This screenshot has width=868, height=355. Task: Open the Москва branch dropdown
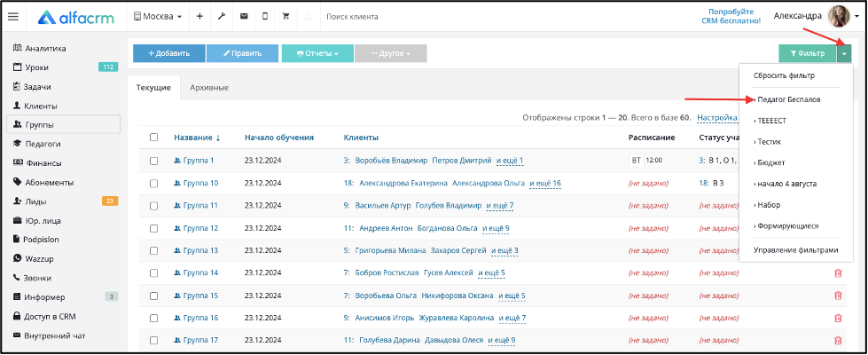tap(158, 17)
